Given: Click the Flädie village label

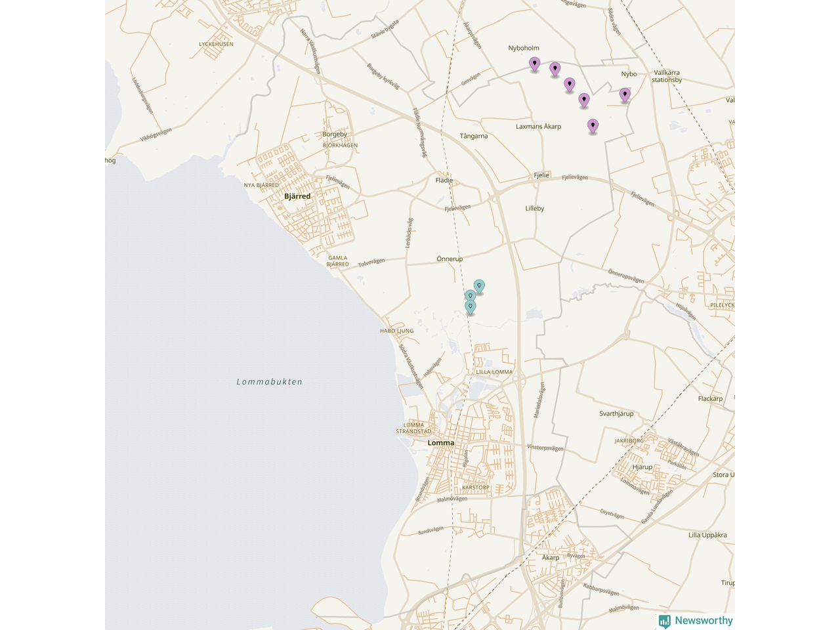Looking at the screenshot, I should (x=444, y=180).
